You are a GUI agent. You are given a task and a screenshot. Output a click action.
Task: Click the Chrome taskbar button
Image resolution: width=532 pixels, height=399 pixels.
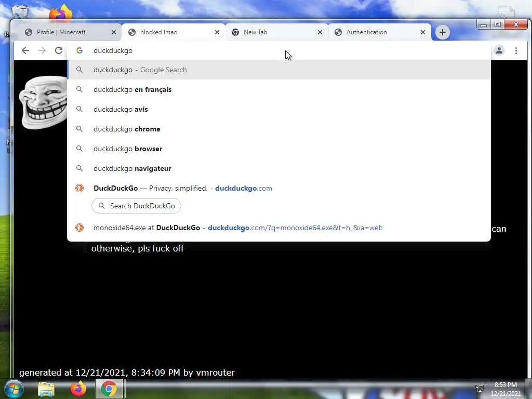point(109,389)
